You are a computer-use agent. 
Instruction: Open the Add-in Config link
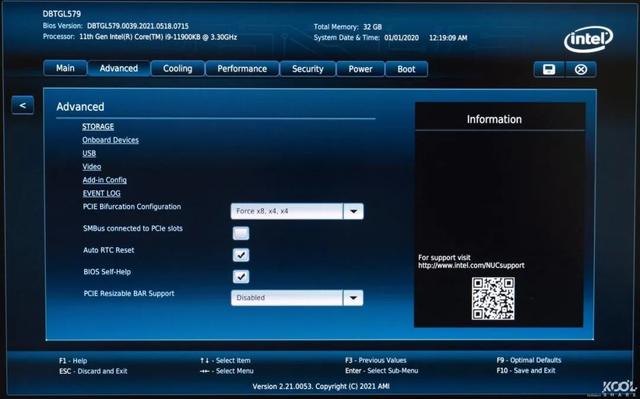tap(104, 180)
